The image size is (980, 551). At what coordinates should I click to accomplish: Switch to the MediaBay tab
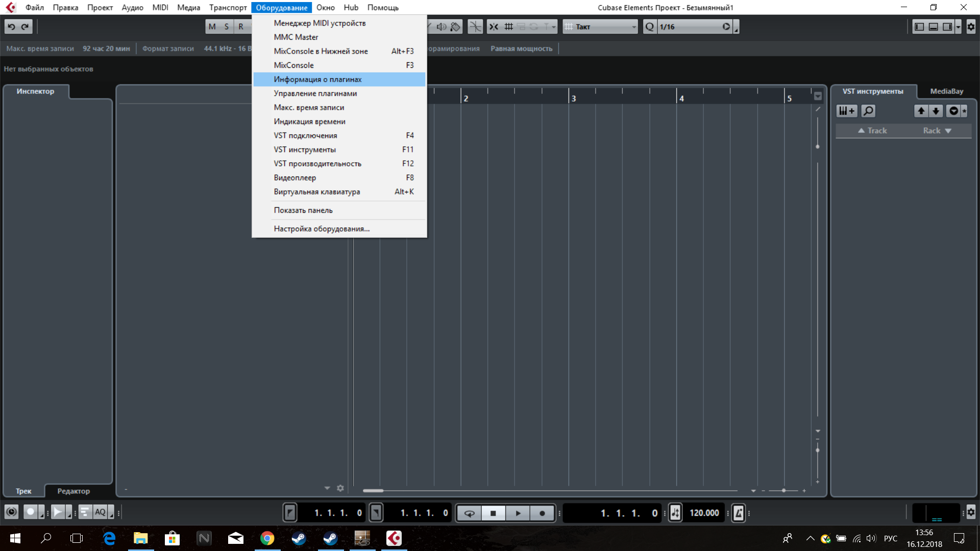coord(946,91)
